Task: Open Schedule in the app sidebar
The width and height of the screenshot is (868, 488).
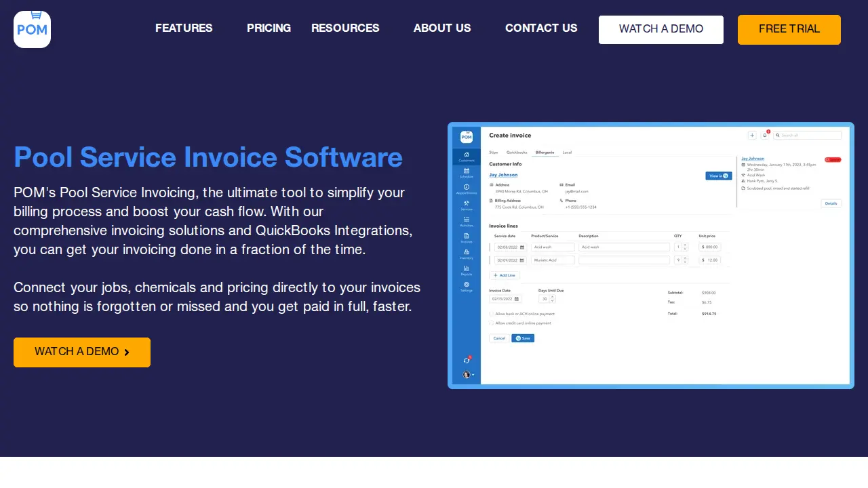Action: (467, 173)
